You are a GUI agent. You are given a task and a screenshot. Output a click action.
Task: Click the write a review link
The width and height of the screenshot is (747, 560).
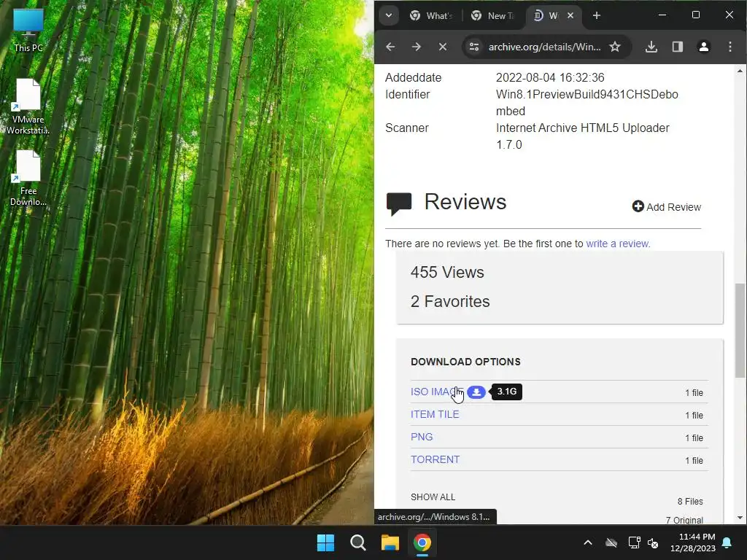click(617, 244)
